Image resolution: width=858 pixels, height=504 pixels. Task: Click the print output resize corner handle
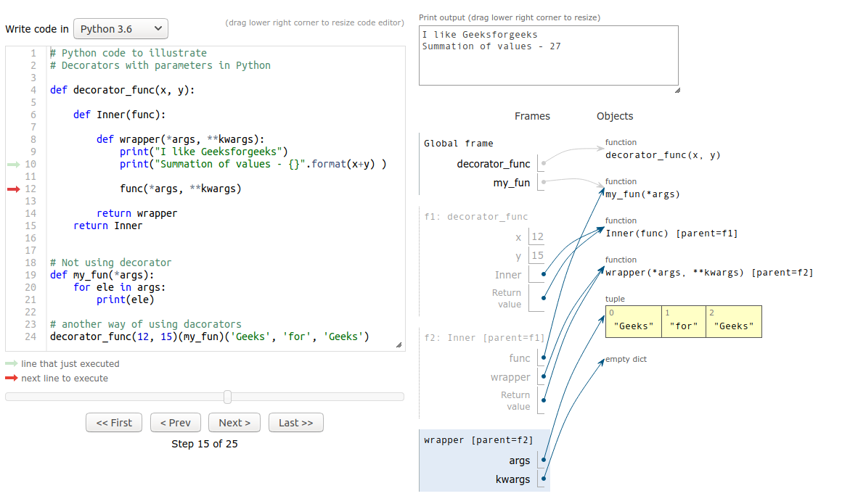point(677,91)
